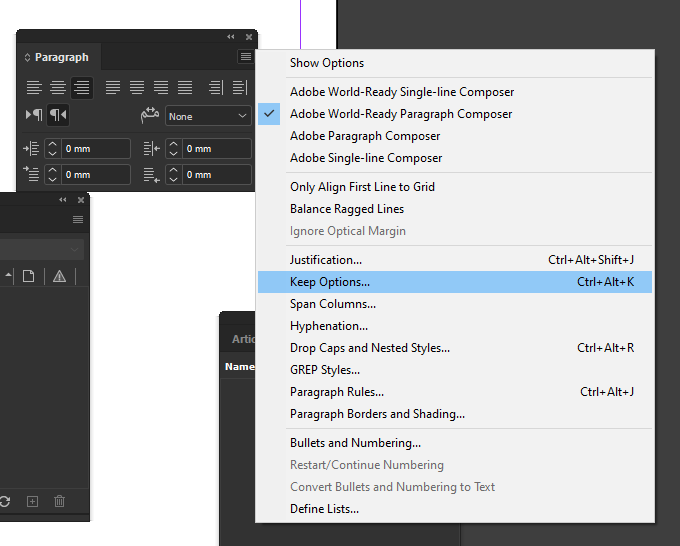680x546 pixels.
Task: Open Justification settings
Action: (x=455, y=260)
